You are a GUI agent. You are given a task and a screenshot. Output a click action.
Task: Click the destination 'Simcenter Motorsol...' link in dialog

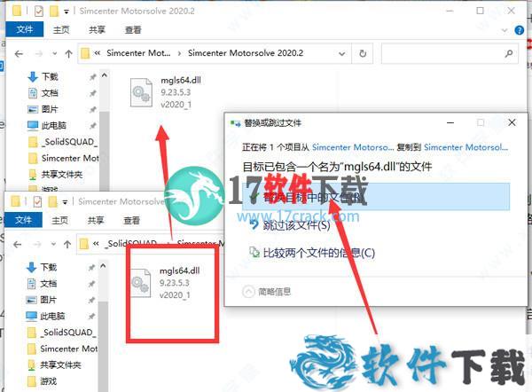coord(466,147)
